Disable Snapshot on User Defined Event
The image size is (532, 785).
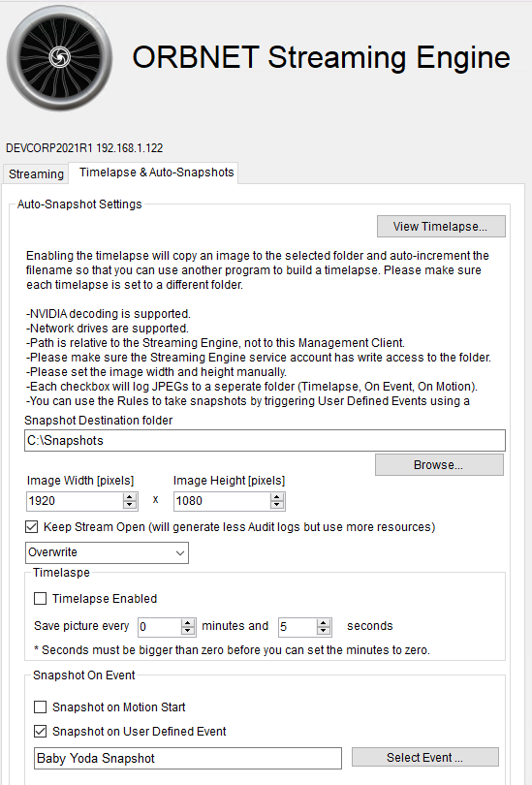[40, 732]
